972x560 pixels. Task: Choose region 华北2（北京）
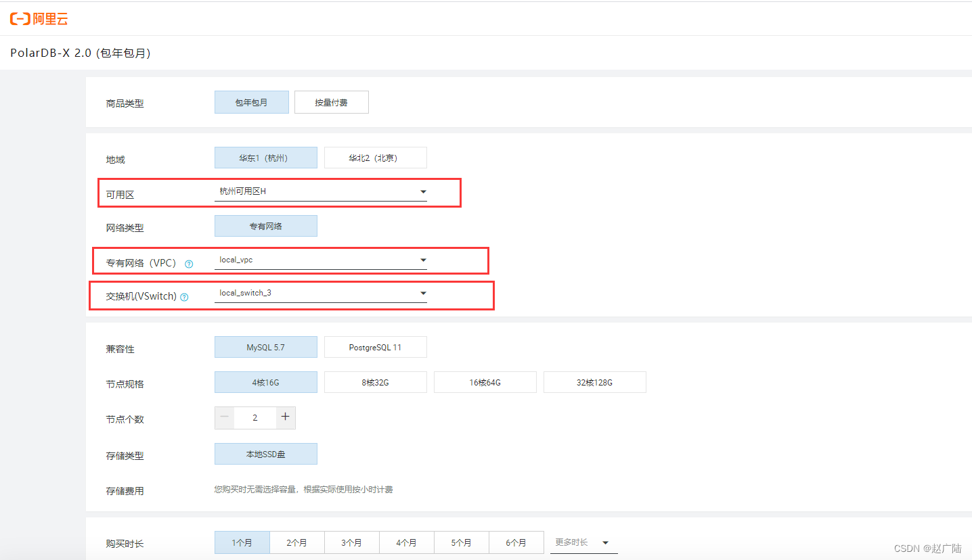point(376,158)
